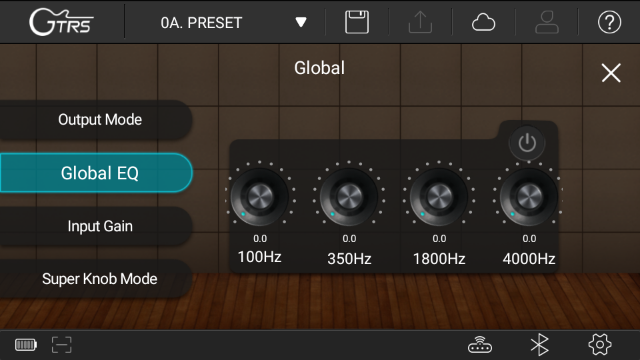
Task: Open the tuner icon in bottom bar
Action: (x=62, y=345)
